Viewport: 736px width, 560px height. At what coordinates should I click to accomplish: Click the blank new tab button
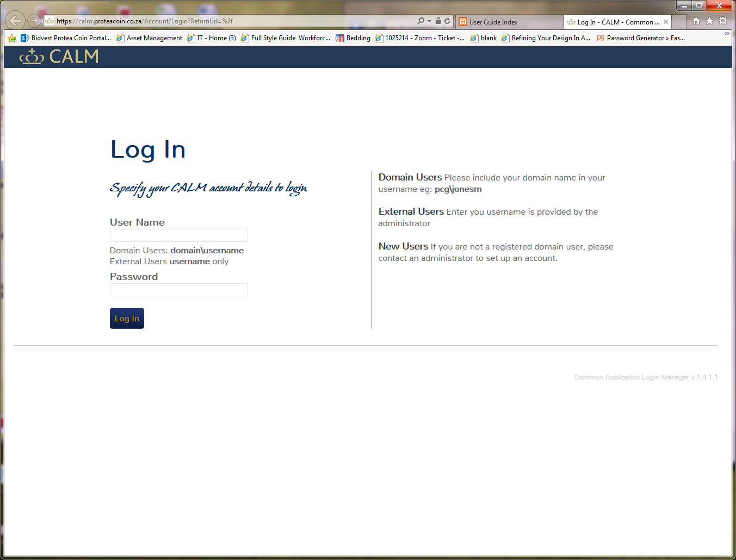click(x=678, y=22)
